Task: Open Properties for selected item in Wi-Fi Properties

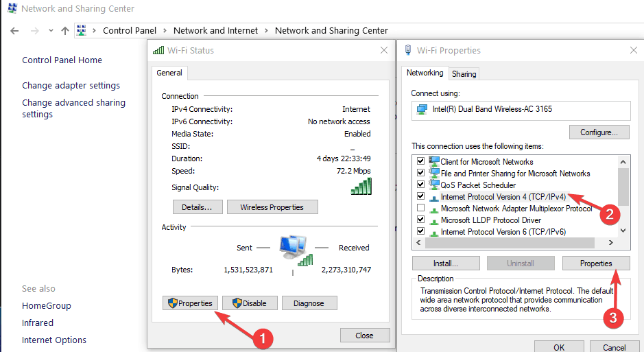Action: [x=596, y=263]
